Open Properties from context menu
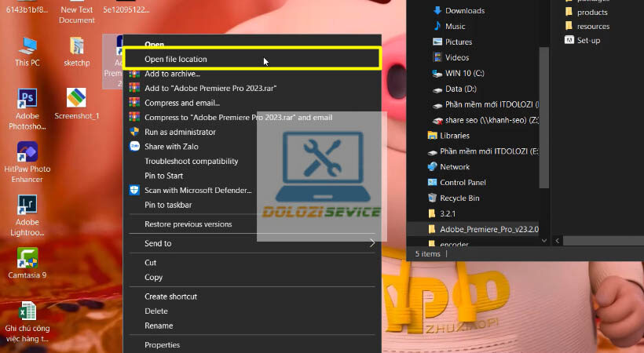Screen dimensions: 644x353 (162, 344)
